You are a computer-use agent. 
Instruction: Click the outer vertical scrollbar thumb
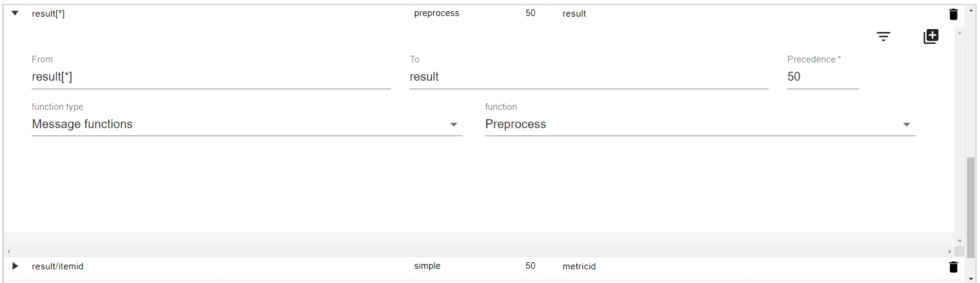click(x=971, y=208)
